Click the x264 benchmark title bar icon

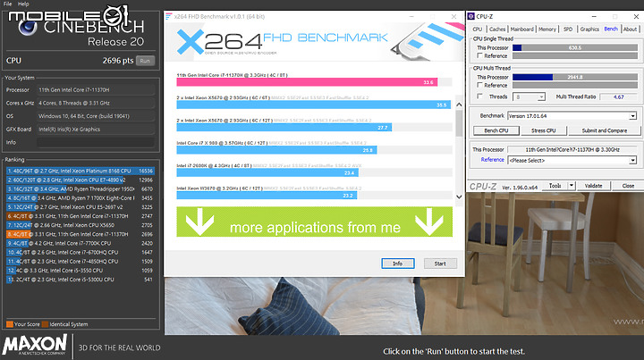point(168,16)
